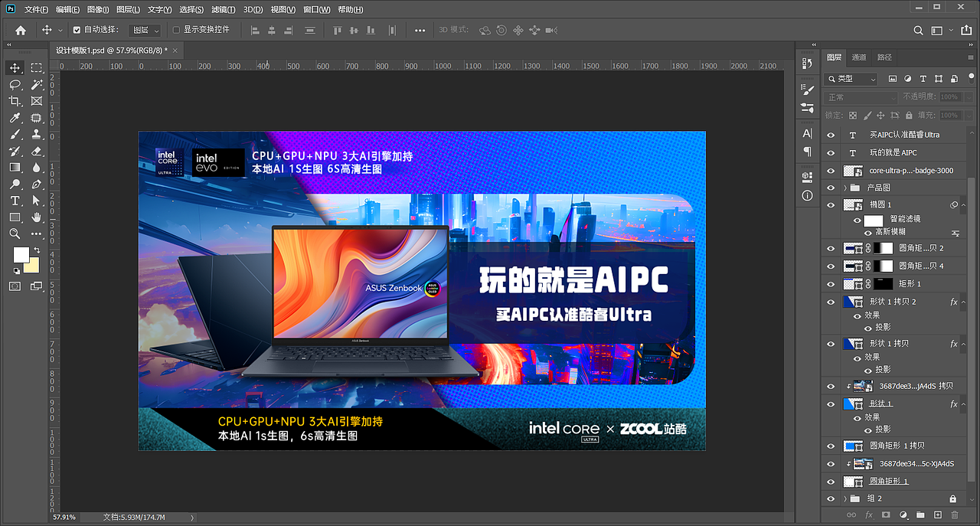Select the Crop tool
This screenshot has width=980, height=526.
[x=15, y=101]
